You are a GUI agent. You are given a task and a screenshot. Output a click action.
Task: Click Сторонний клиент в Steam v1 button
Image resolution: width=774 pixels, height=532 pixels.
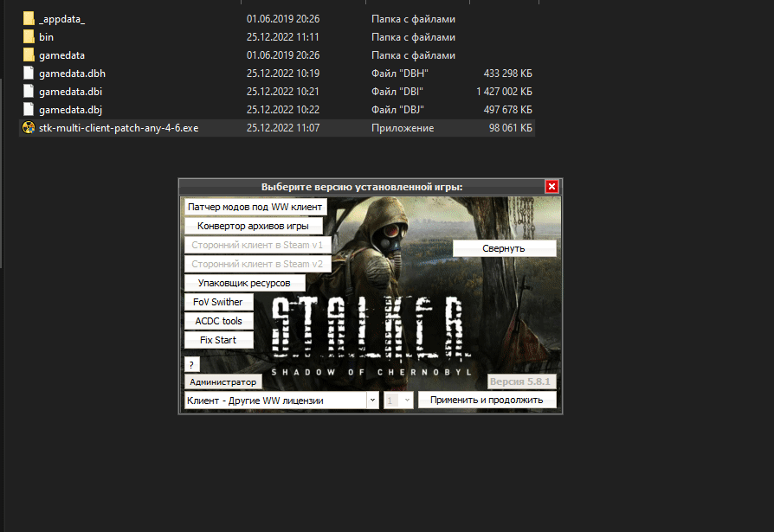point(257,245)
